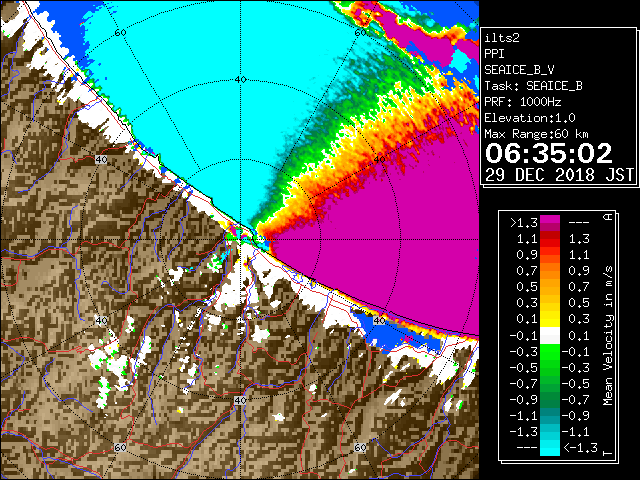
Task: Click the letter A beside the legend top
Action: click(608, 217)
